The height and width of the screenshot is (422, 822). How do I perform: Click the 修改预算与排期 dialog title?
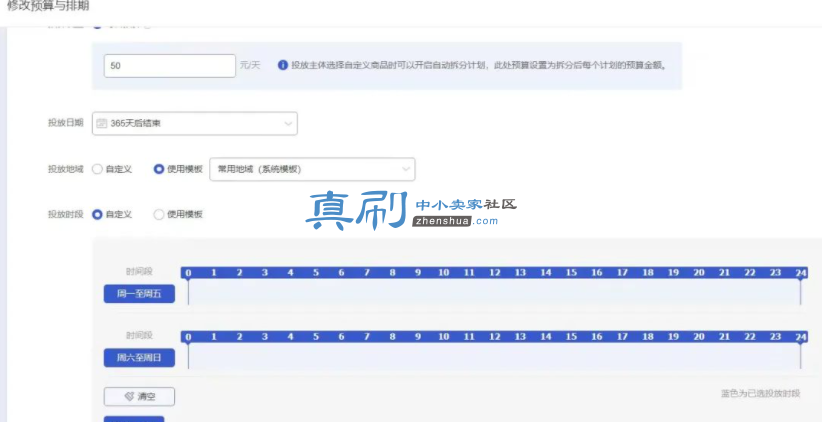tap(48, 6)
